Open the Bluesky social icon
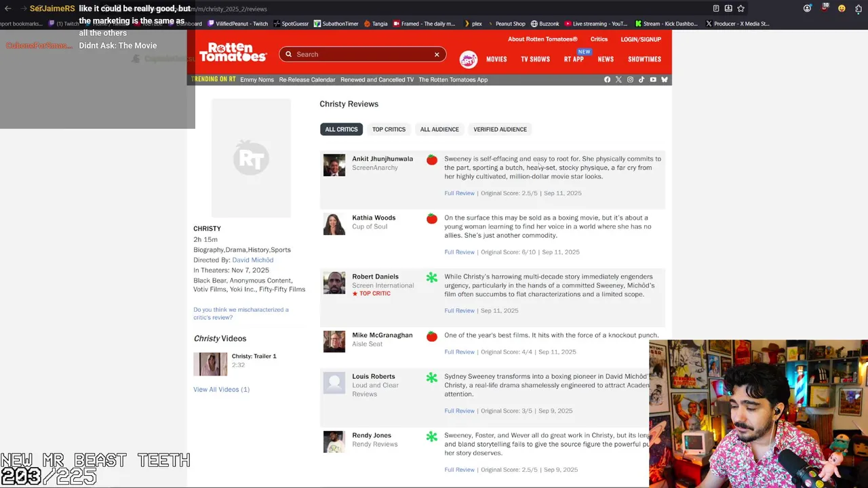868x488 pixels. [665, 80]
